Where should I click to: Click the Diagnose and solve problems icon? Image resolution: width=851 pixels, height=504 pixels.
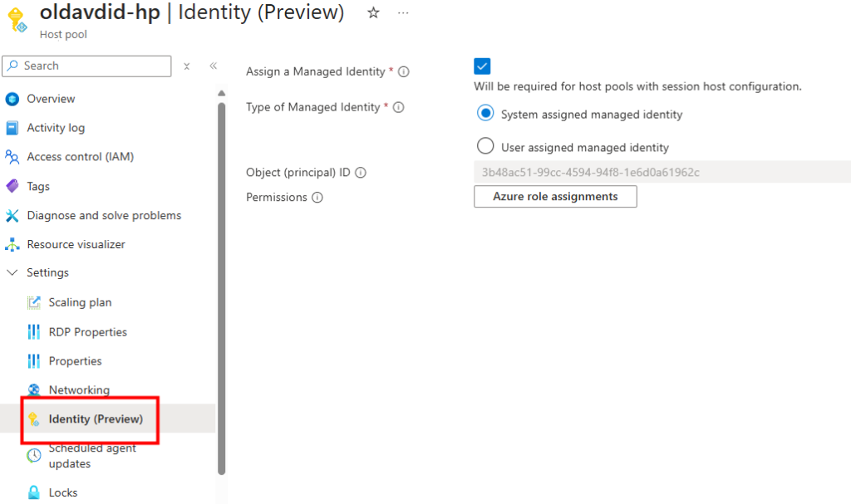[x=12, y=216]
